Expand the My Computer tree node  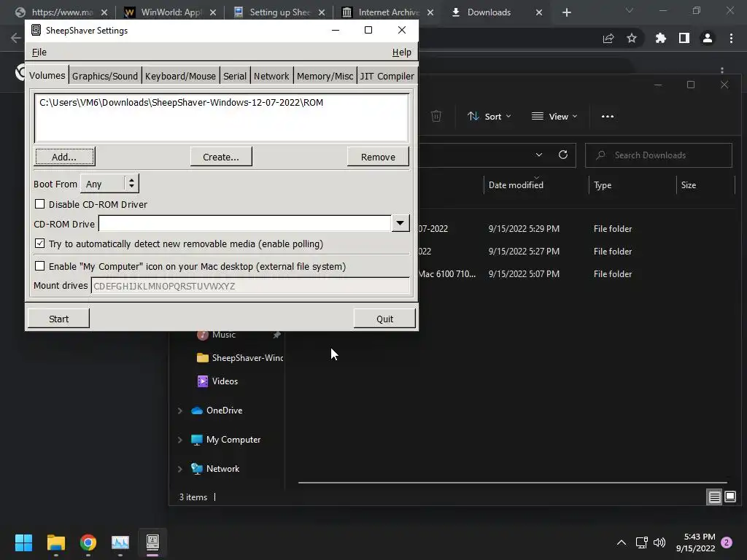[180, 440]
